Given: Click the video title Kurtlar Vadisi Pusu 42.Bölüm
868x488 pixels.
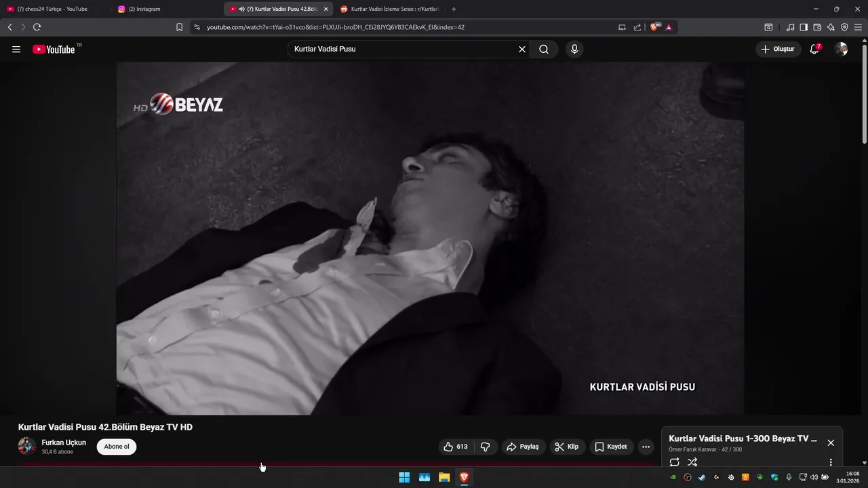Looking at the screenshot, I should point(105,427).
